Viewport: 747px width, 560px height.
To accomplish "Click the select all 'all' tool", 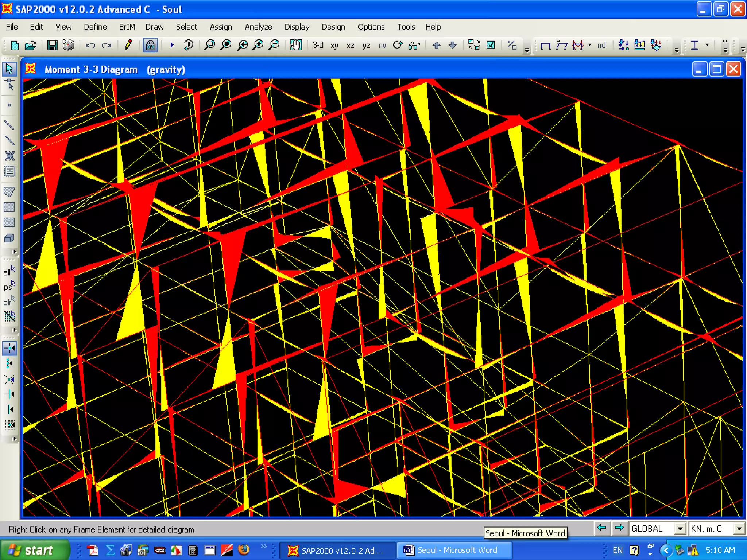I will pos(9,271).
